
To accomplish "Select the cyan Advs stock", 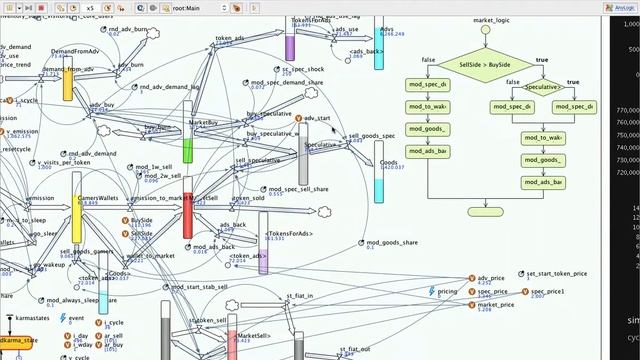I will click(379, 43).
